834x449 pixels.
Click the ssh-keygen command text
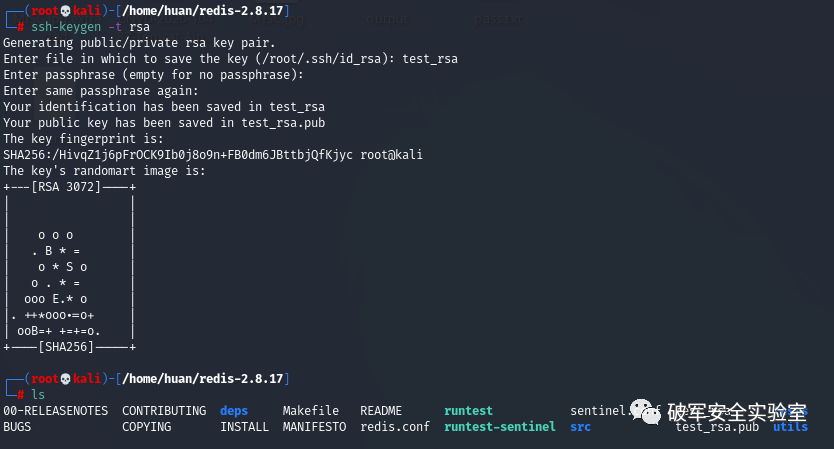point(66,27)
